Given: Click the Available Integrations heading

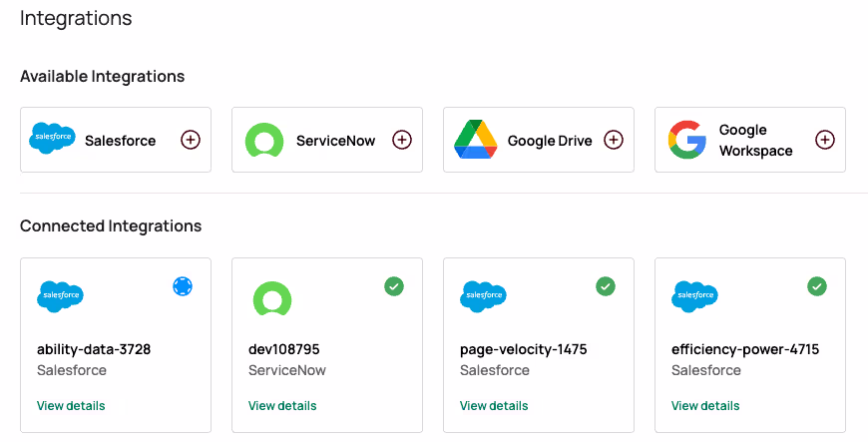Looking at the screenshot, I should (x=103, y=76).
